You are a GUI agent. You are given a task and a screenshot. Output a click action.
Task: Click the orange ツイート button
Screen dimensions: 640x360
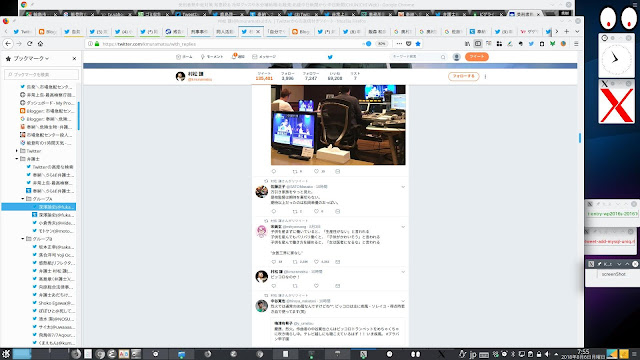coord(477,57)
